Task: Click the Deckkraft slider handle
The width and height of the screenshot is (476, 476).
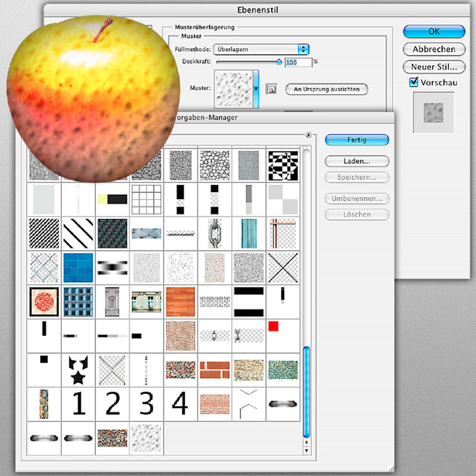Action: [x=279, y=62]
